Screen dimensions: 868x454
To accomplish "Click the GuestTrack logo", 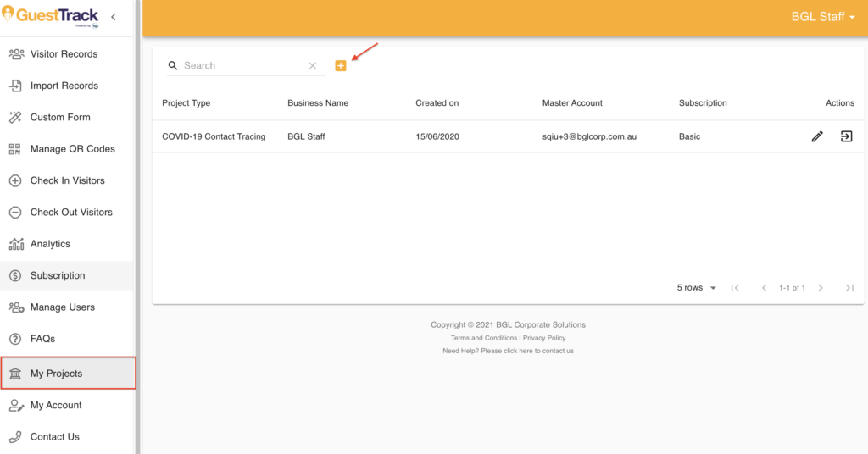I will (x=51, y=18).
